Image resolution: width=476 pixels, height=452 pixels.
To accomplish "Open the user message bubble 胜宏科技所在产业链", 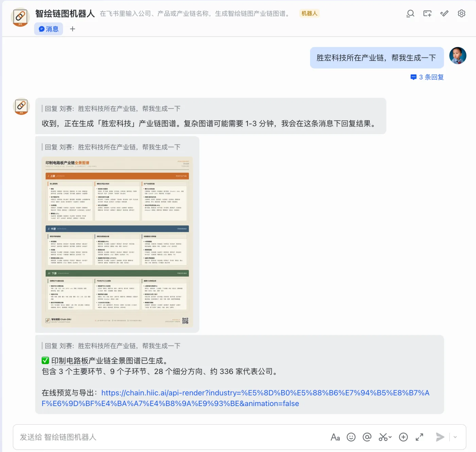I will [377, 58].
